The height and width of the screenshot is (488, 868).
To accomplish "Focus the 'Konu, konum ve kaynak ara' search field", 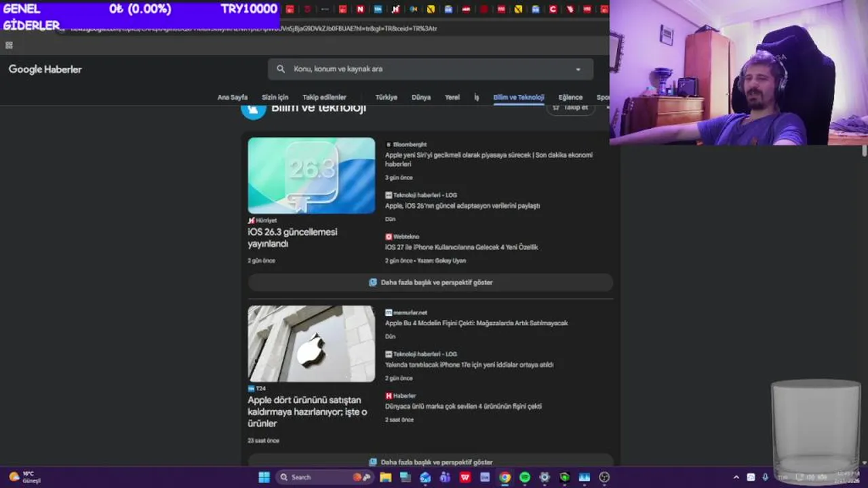I will click(431, 69).
